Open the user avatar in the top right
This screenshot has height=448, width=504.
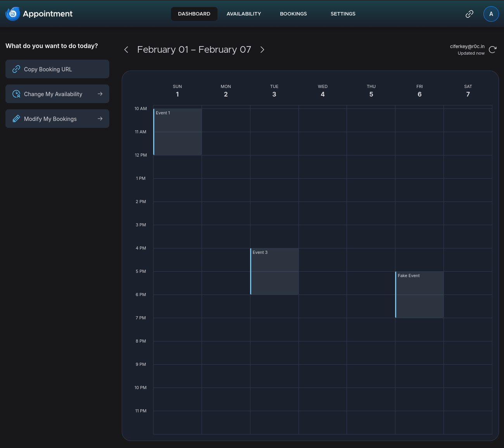(x=491, y=14)
